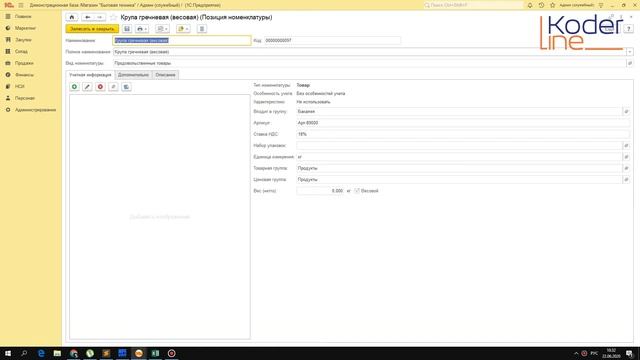The image size is (640, 360).
Task: Open favorites star in title bar
Action: pyautogui.click(x=553, y=5)
